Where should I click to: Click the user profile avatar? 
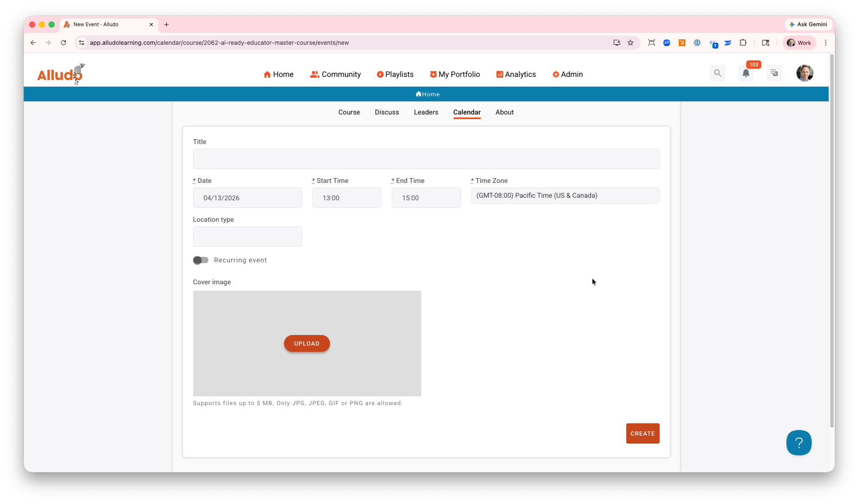(804, 73)
